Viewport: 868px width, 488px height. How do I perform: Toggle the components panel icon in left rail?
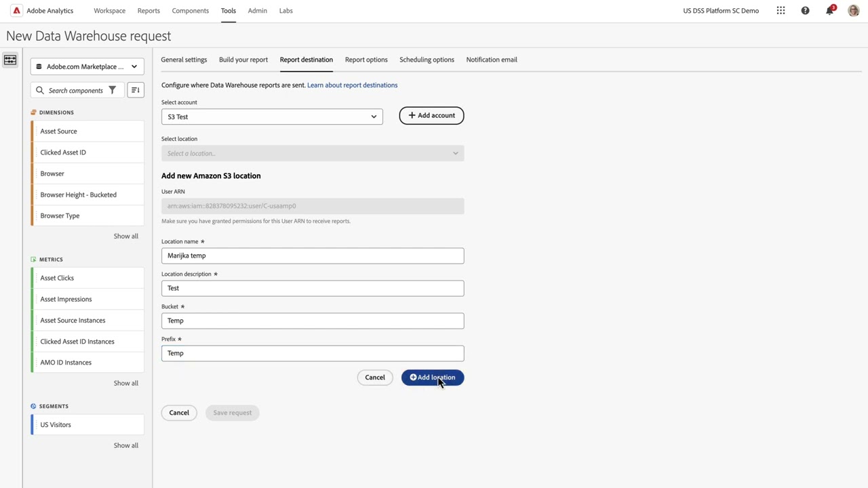10,60
